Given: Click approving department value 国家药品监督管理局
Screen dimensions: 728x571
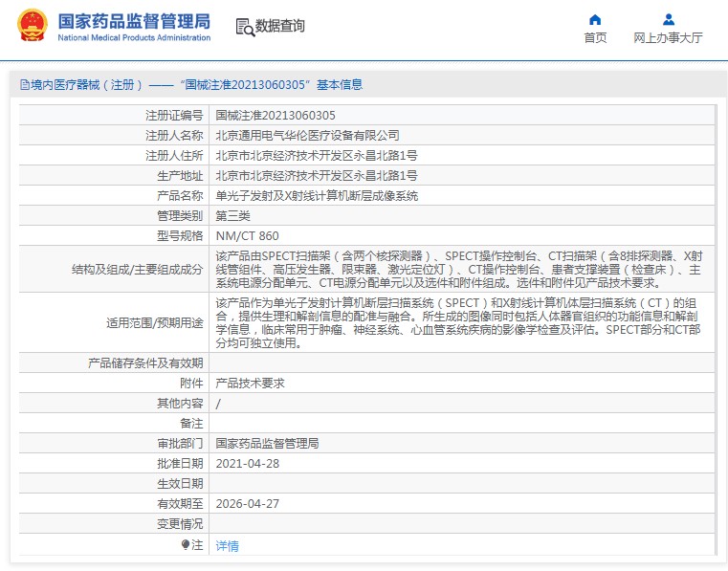Looking at the screenshot, I should (267, 444).
